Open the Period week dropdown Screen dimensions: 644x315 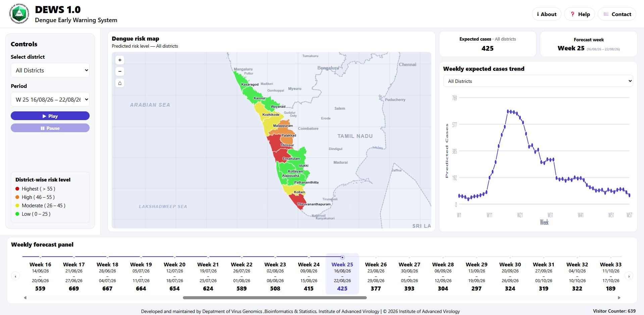click(50, 99)
